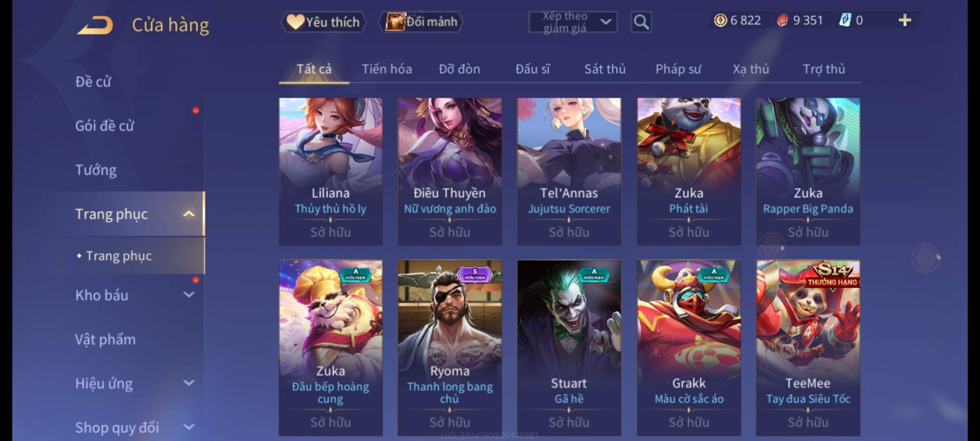Collapse the Trang phục sidebar section
Screen dimensions: 980x441
coord(189,214)
